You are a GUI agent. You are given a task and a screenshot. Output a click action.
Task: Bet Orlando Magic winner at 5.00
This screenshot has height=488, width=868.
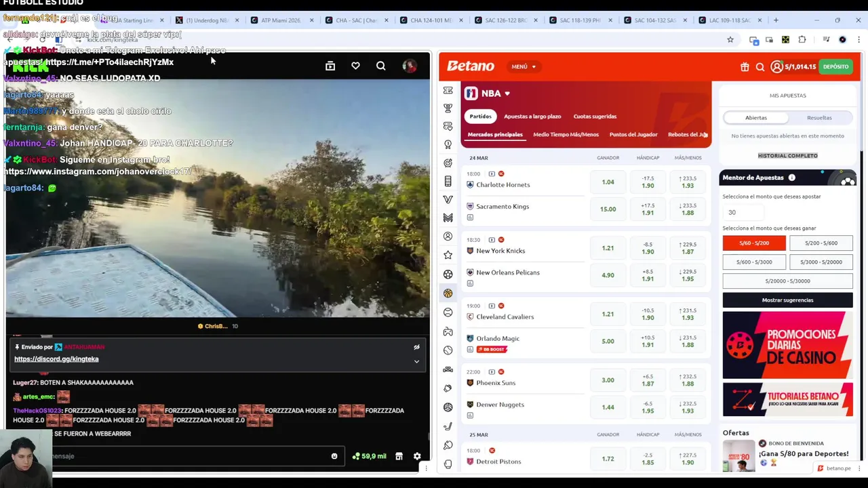(608, 342)
